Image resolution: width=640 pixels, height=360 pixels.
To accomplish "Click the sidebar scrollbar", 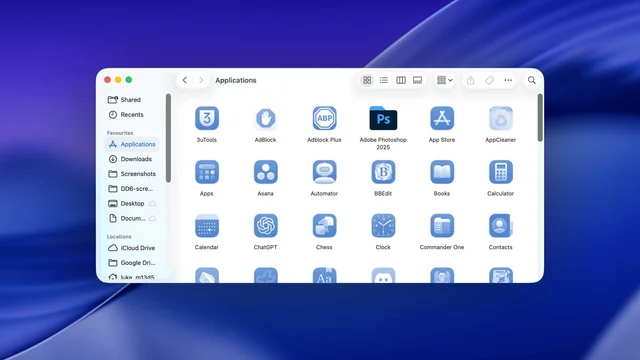I will pos(168,138).
